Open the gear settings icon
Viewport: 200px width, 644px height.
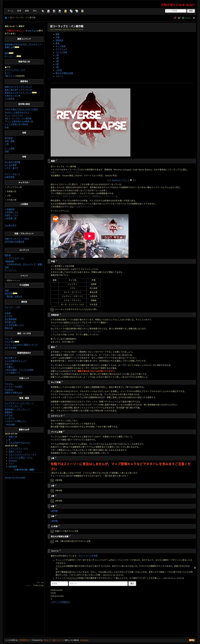point(194,18)
